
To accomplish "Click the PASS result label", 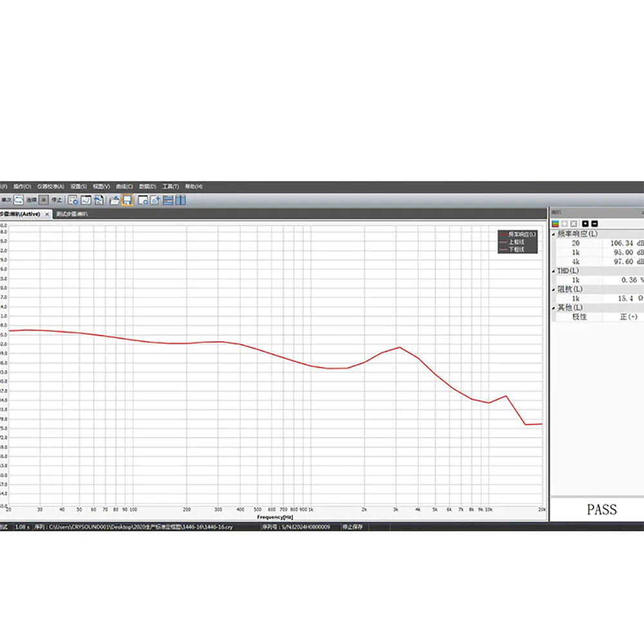I will (601, 509).
